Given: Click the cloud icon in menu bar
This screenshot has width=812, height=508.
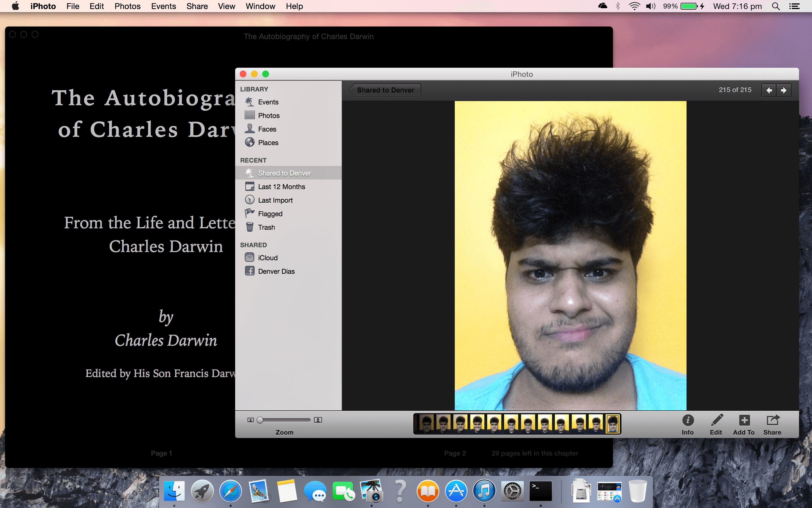Looking at the screenshot, I should [x=603, y=6].
